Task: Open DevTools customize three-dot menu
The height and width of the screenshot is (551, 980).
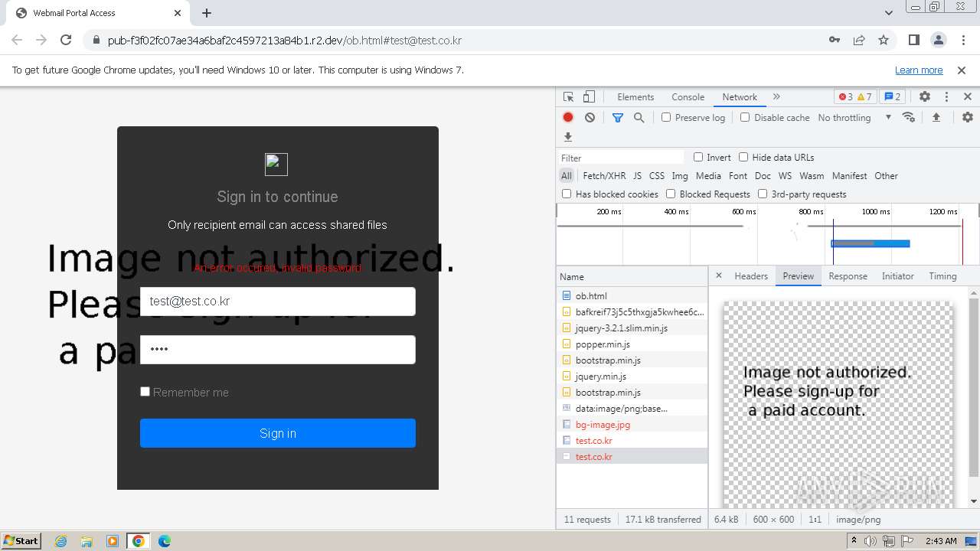Action: 946,97
